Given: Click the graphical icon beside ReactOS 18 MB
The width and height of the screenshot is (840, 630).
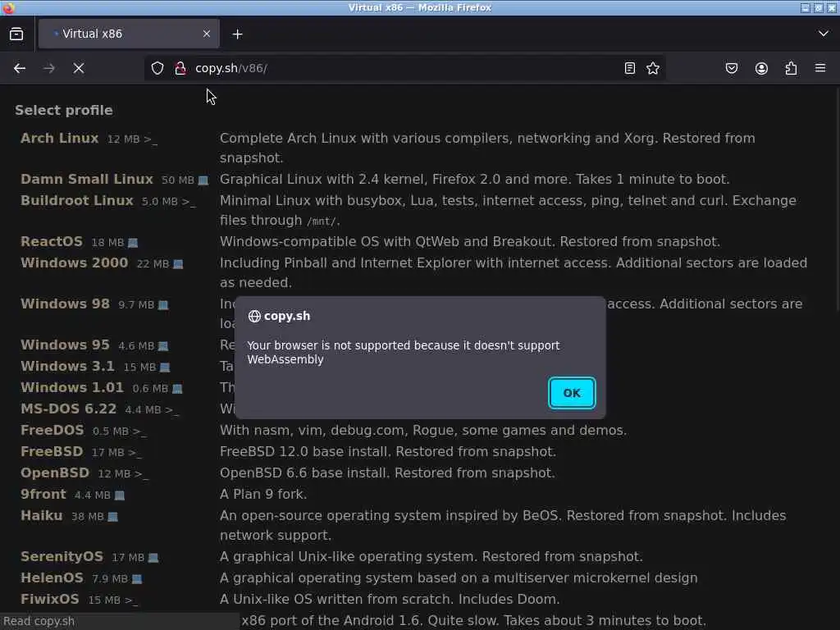Looking at the screenshot, I should coord(133,243).
